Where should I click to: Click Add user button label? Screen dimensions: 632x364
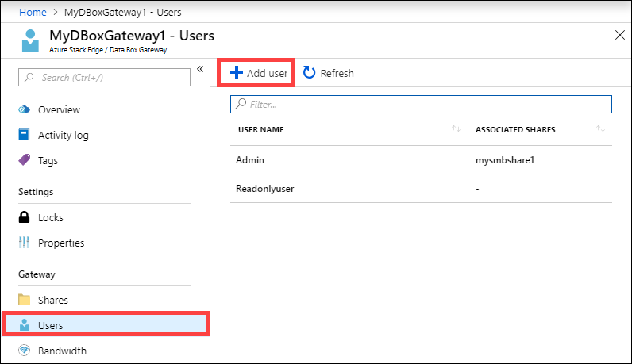[268, 73]
